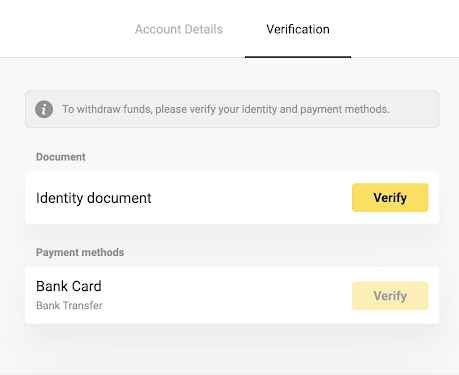The width and height of the screenshot is (459, 375).
Task: Click the word "Transfer" under Bank Card
Action: pos(83,305)
